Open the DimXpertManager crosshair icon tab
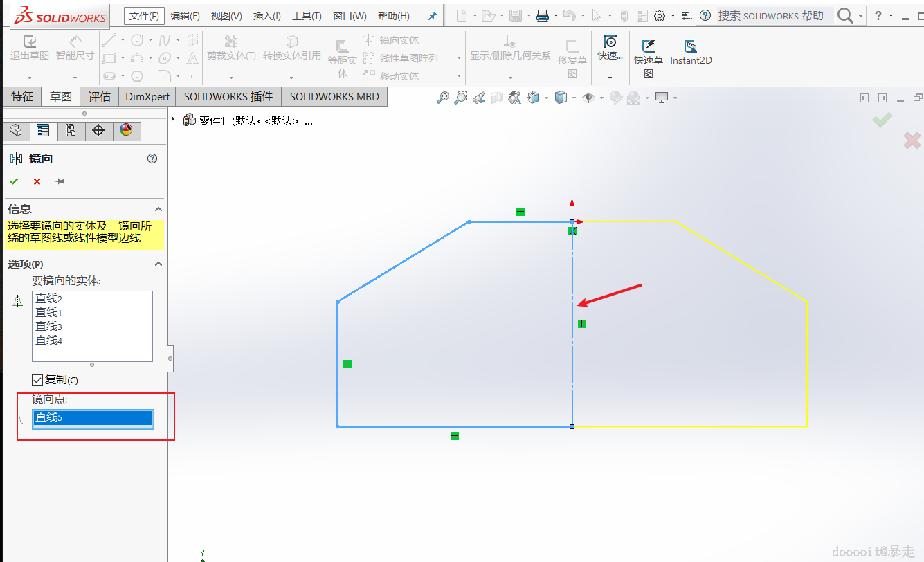The image size is (924, 562). click(x=98, y=130)
